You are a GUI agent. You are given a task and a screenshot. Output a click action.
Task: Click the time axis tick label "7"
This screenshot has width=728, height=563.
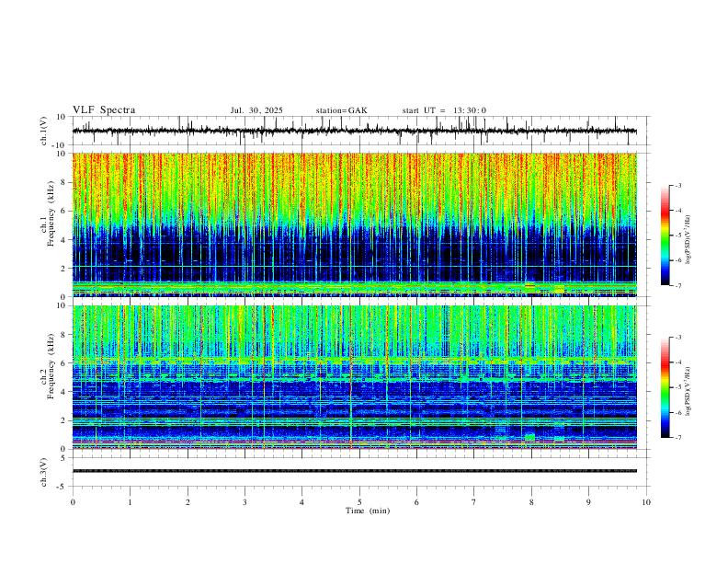coord(474,502)
